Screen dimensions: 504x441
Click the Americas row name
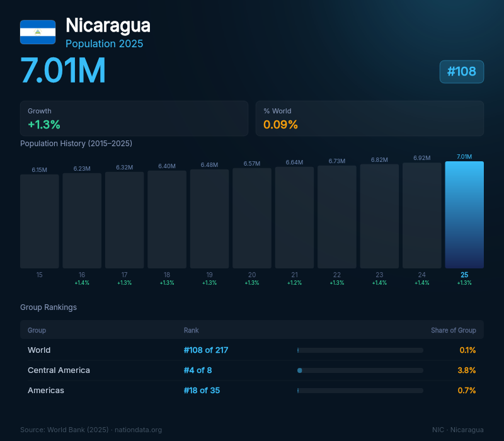(x=46, y=390)
